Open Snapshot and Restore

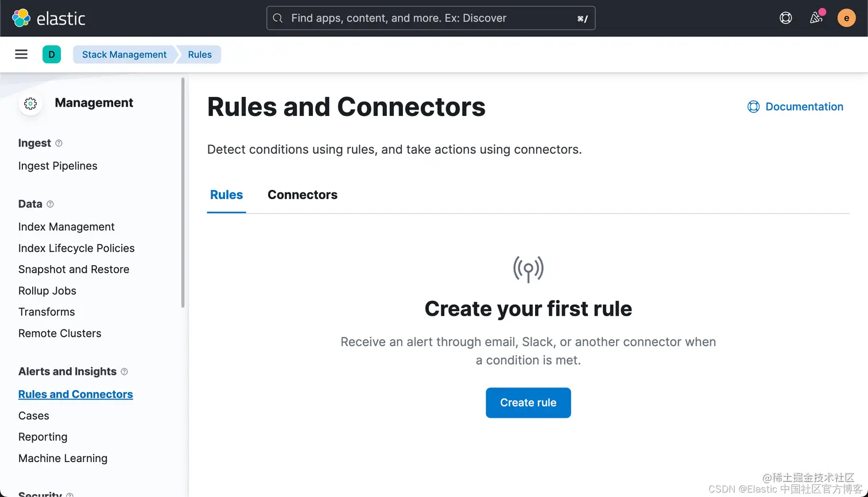pyautogui.click(x=73, y=269)
